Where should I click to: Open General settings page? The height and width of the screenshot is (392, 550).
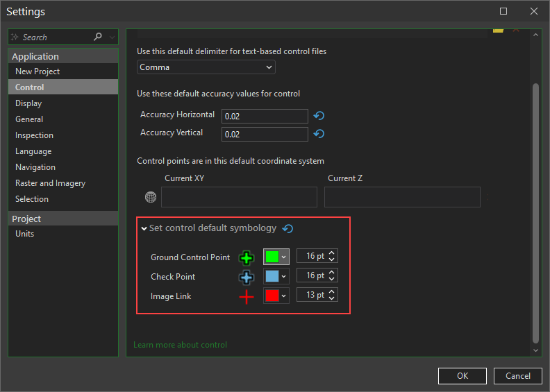tap(63, 119)
